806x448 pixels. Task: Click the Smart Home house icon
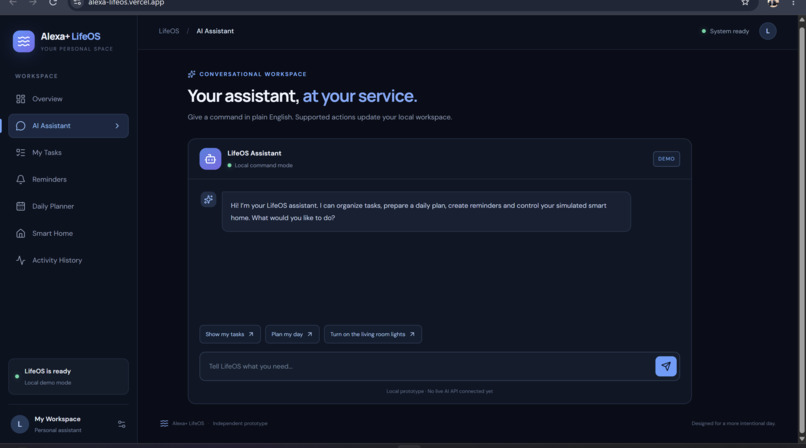pos(21,233)
